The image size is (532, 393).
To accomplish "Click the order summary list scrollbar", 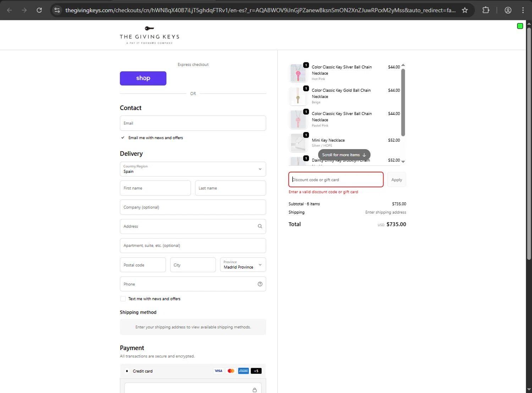I will [403, 102].
